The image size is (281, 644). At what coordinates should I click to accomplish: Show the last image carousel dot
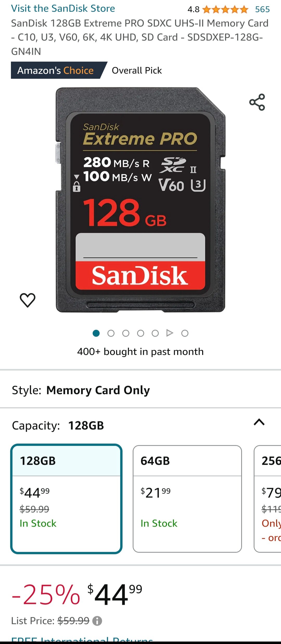coord(185,333)
